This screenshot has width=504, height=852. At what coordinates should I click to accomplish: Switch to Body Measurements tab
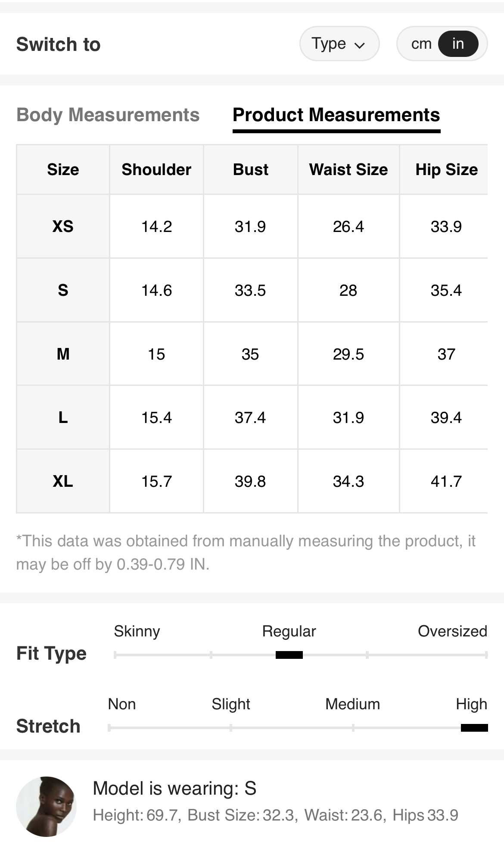(x=108, y=115)
